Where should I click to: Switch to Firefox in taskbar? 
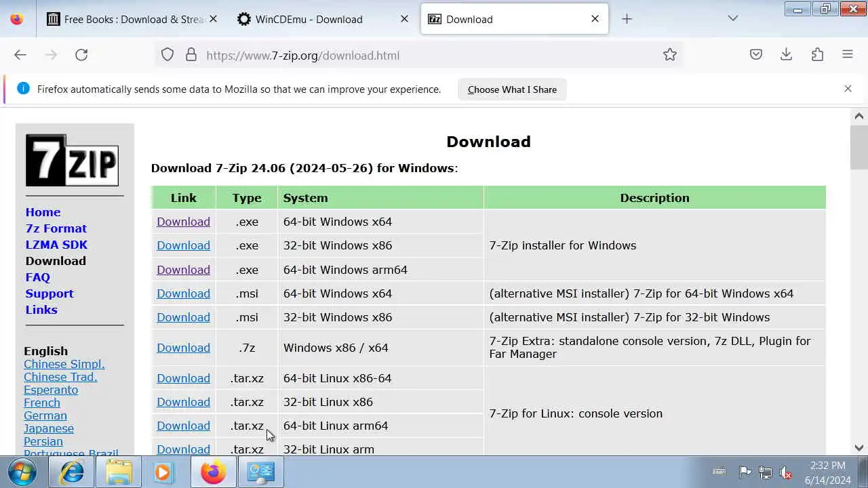tap(213, 472)
